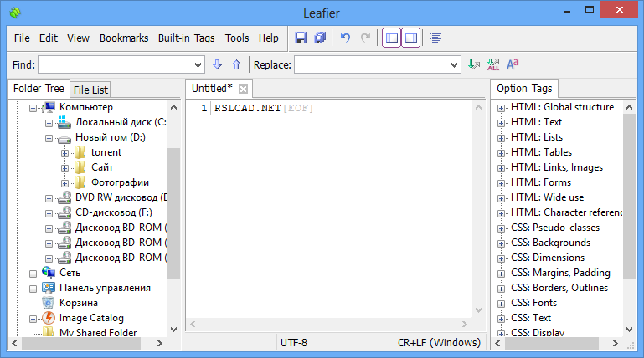This screenshot has height=358, width=644.
Task: Select the Корзина recycle bin item
Action: point(79,303)
